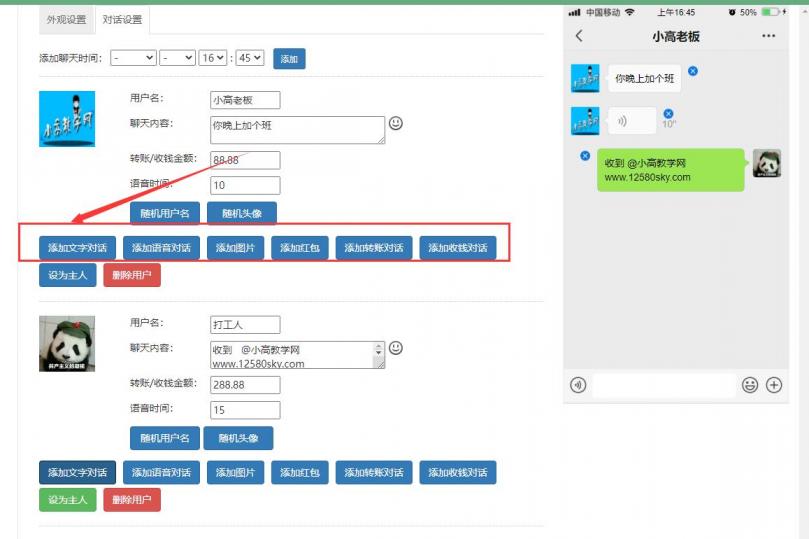Click the 添加 chat time button
Image resolution: width=809 pixels, height=539 pixels.
pyautogui.click(x=289, y=59)
